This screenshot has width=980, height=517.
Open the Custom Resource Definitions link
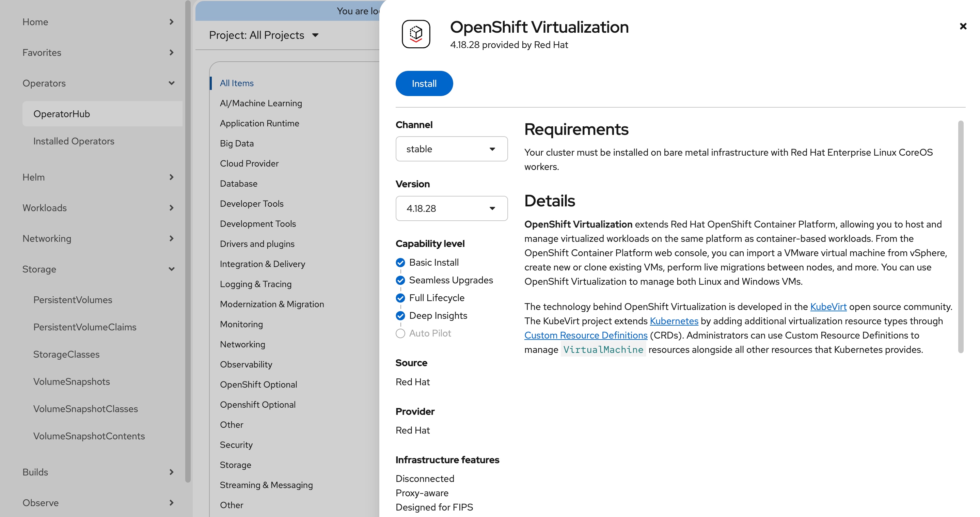[586, 335]
